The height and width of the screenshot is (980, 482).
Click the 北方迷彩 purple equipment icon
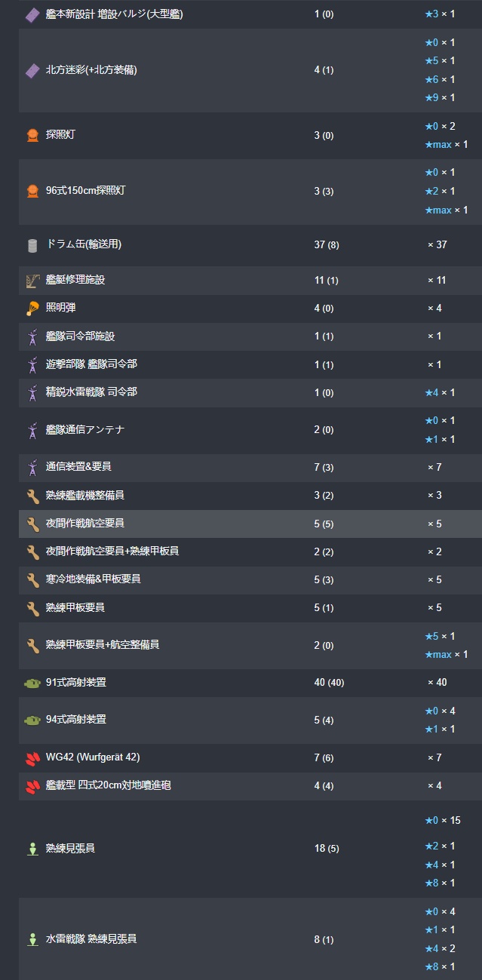(32, 70)
